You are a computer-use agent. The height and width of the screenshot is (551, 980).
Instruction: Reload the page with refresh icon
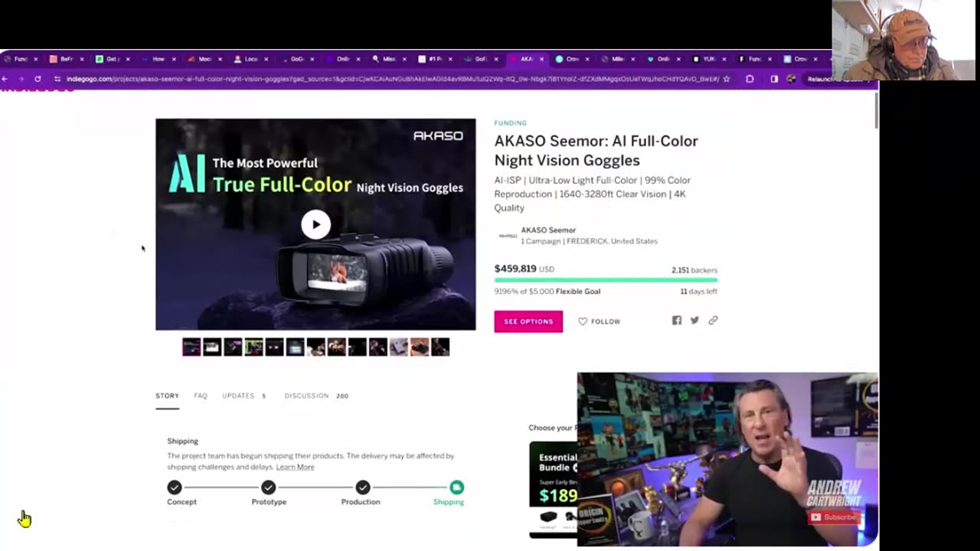38,79
